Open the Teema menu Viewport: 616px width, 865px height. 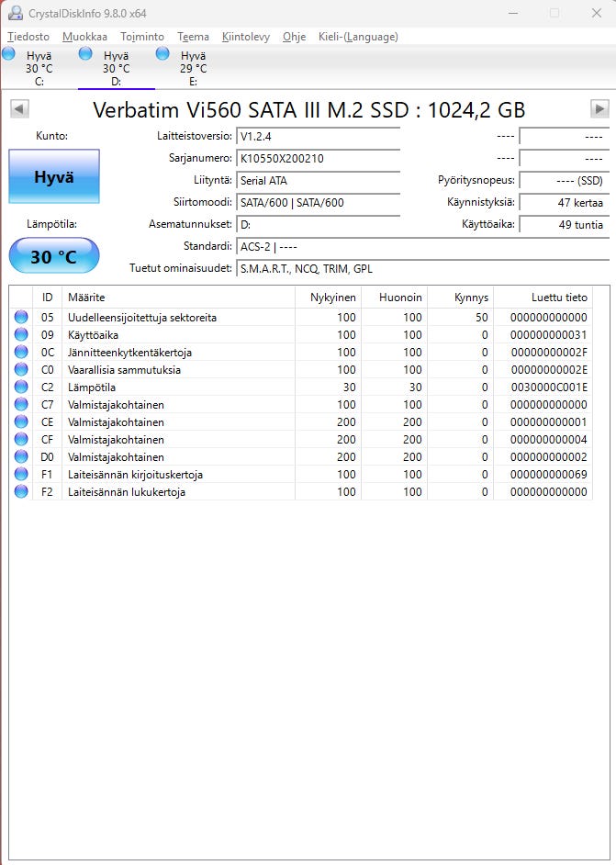(193, 37)
